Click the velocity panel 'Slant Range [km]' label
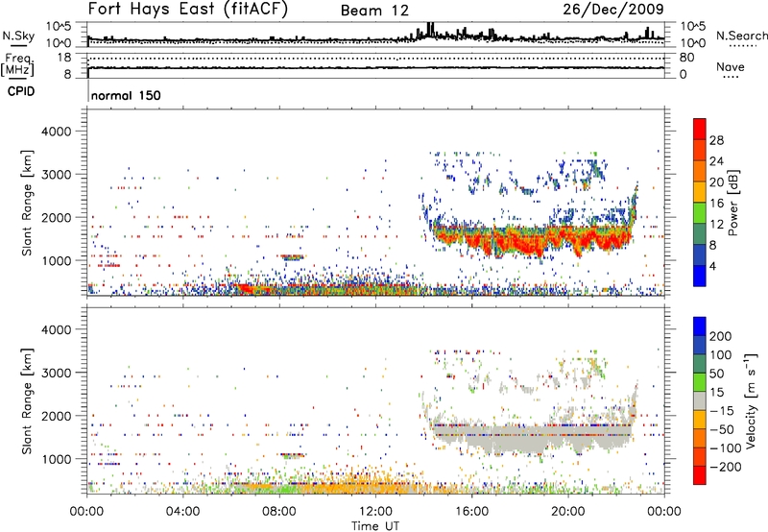Image resolution: width=768 pixels, height=532 pixels. (x=27, y=401)
